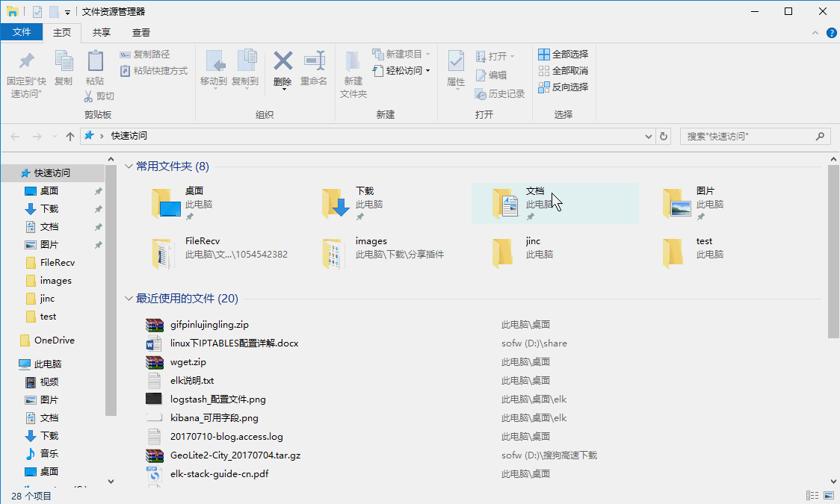The height and width of the screenshot is (504, 840).
Task: Collapse the 常用文件夹 group section
Action: pos(129,167)
